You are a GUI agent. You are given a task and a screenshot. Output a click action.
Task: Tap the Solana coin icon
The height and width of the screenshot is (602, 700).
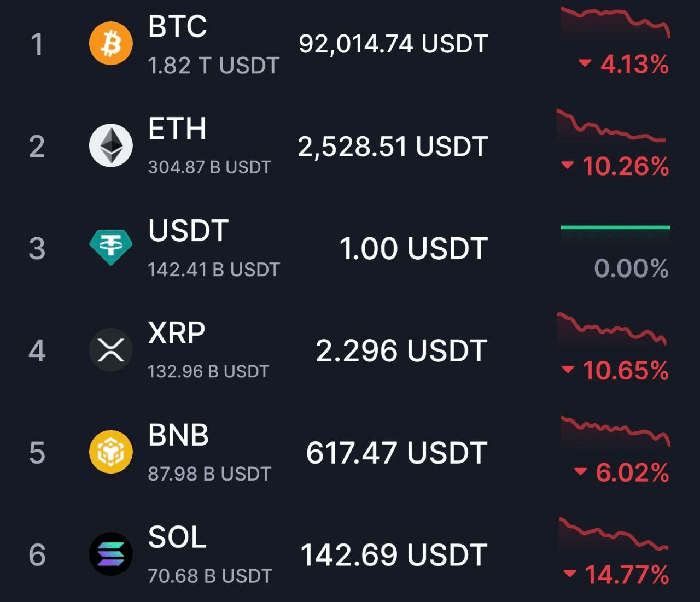point(111,554)
